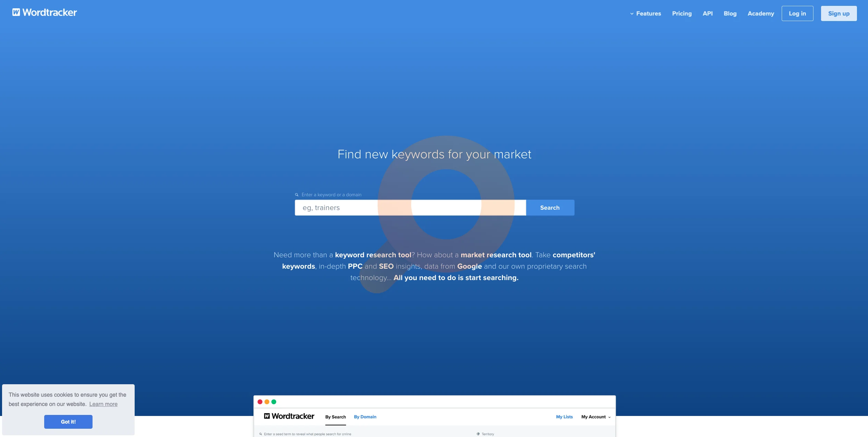The height and width of the screenshot is (437, 868).
Task: Click the magnifier icon above the keyword field
Action: 297,195
